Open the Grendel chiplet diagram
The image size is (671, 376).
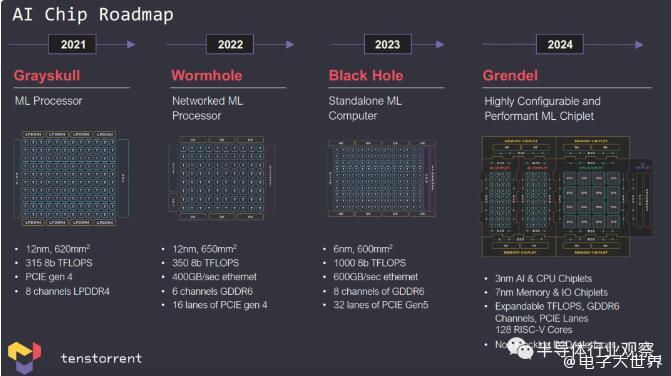pyautogui.click(x=567, y=196)
